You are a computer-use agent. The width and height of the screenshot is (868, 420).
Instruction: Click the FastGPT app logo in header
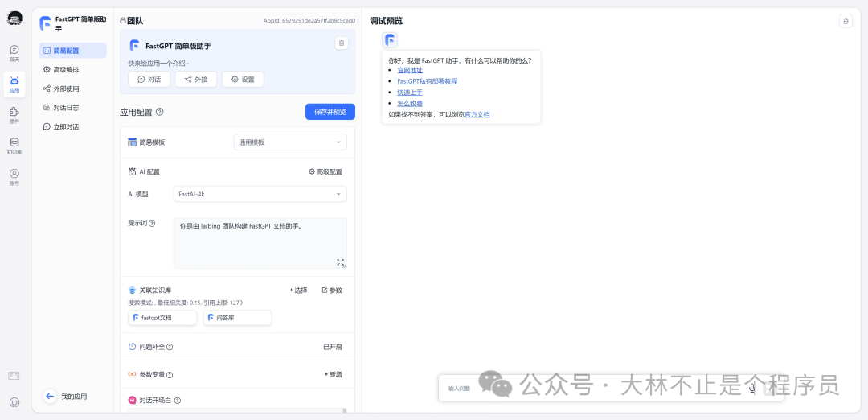(45, 23)
